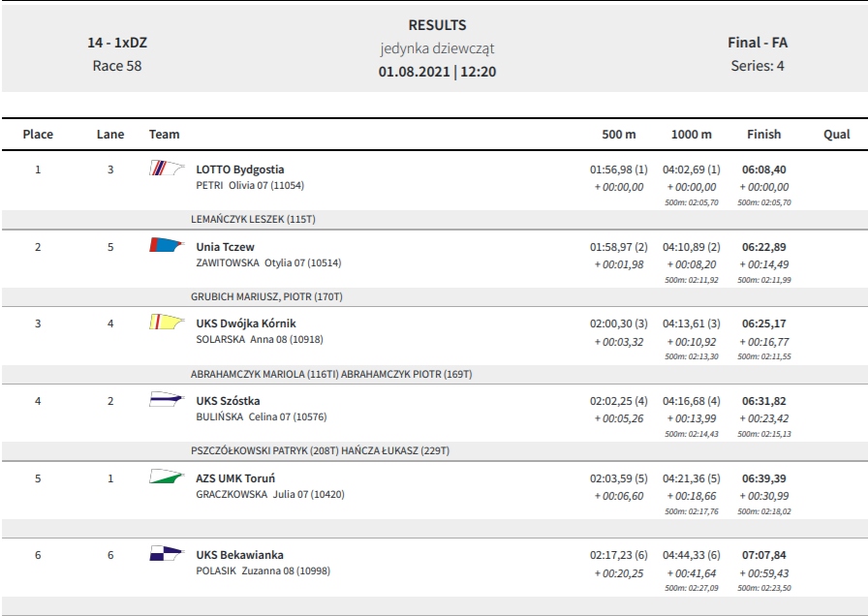The width and height of the screenshot is (868, 616).
Task: Click coach row LEMAŃCZYK LESZEK (115T)
Action: (253, 219)
